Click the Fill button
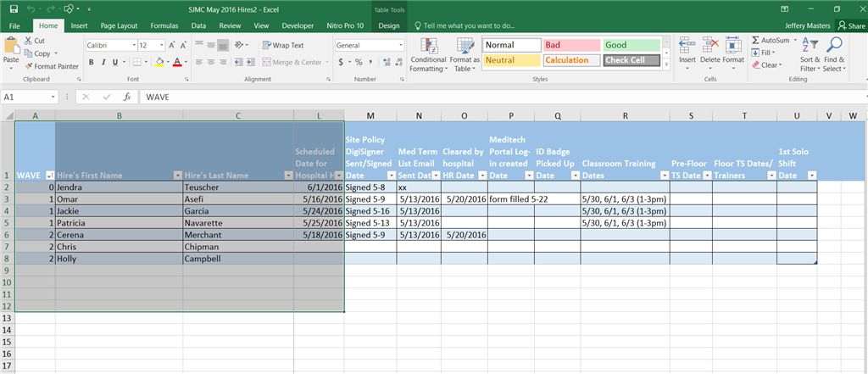 764,53
